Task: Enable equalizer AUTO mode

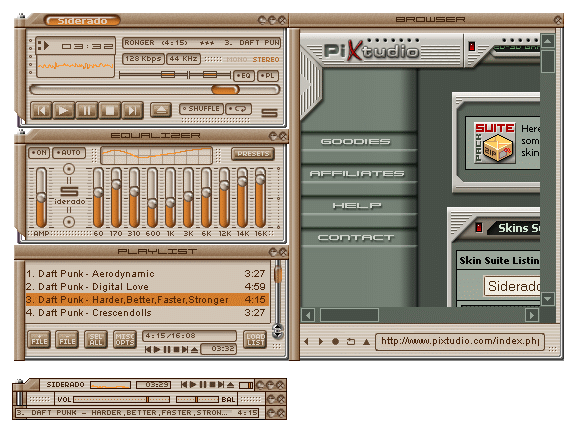Action: pyautogui.click(x=69, y=153)
